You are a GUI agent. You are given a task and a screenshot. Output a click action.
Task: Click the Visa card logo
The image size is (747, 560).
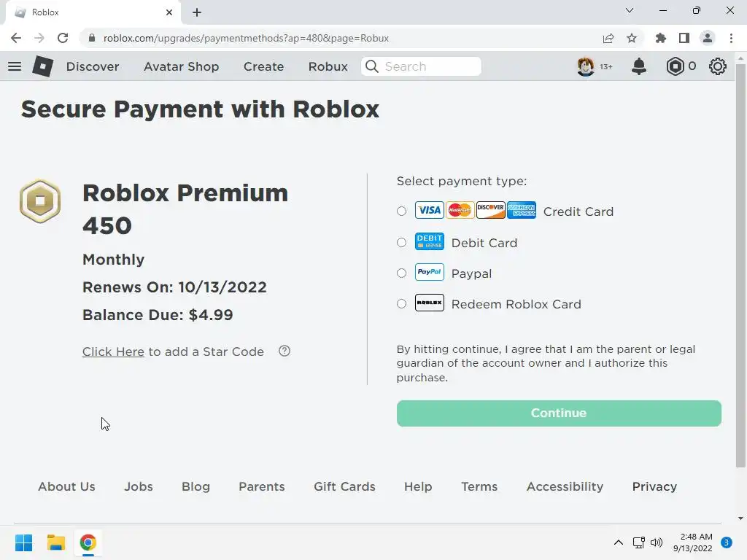(x=429, y=210)
